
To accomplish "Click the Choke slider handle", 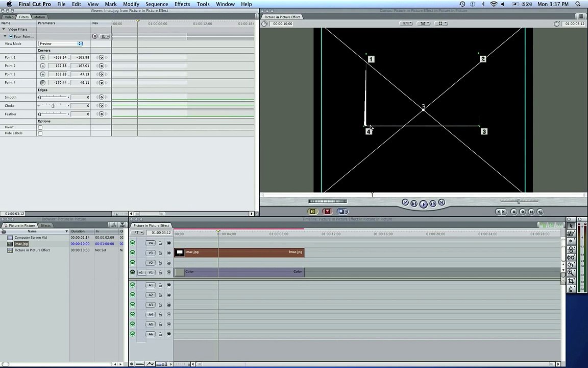I will tap(53, 106).
